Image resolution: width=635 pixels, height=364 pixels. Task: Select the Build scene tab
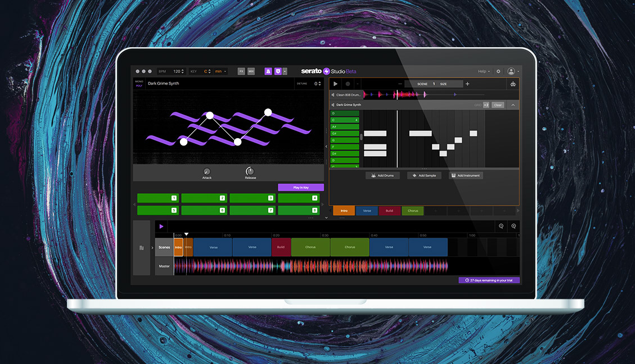tap(390, 211)
